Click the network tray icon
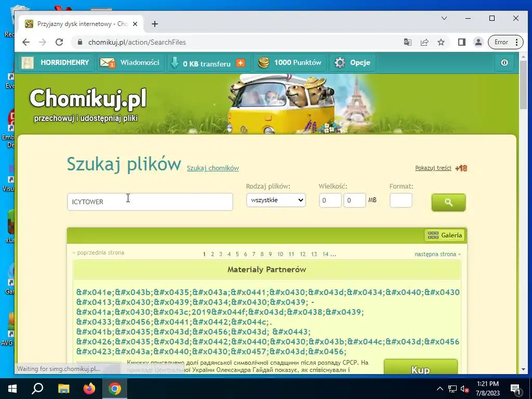Viewport: 532px width, 399px height. 453,389
